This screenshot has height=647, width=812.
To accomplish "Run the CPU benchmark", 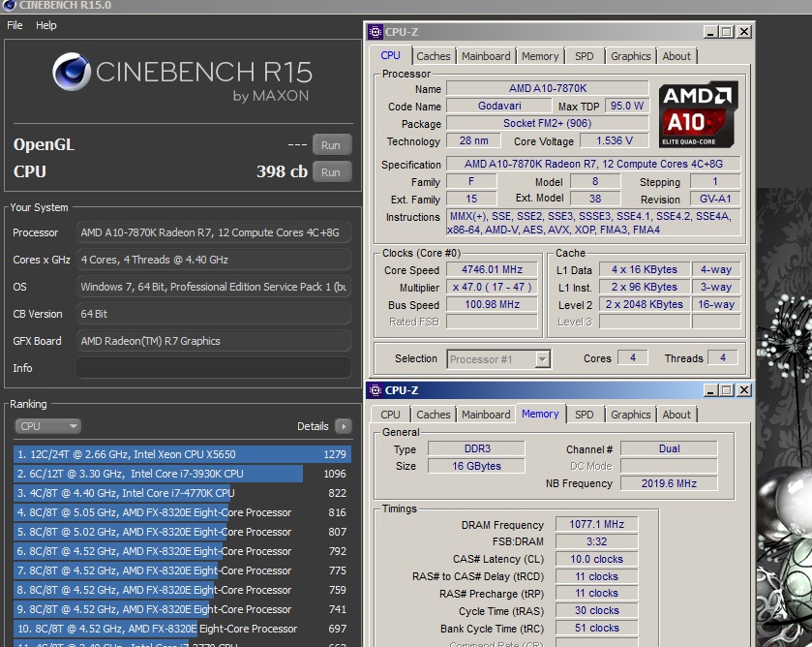I will (x=331, y=172).
